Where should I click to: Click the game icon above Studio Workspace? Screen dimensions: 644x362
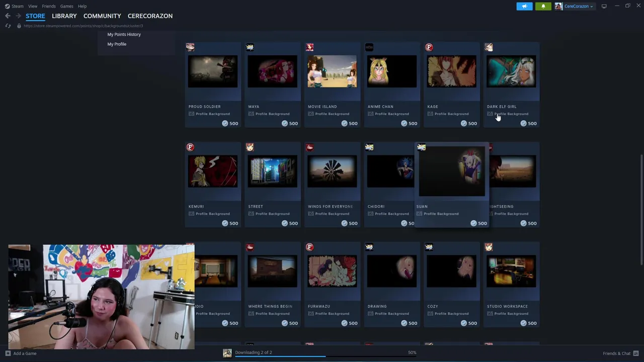pyautogui.click(x=489, y=247)
